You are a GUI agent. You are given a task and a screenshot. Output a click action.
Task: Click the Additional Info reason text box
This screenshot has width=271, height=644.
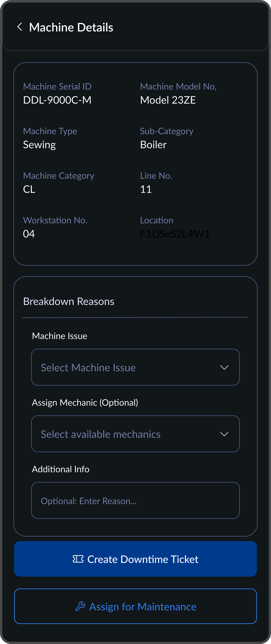coord(135,501)
